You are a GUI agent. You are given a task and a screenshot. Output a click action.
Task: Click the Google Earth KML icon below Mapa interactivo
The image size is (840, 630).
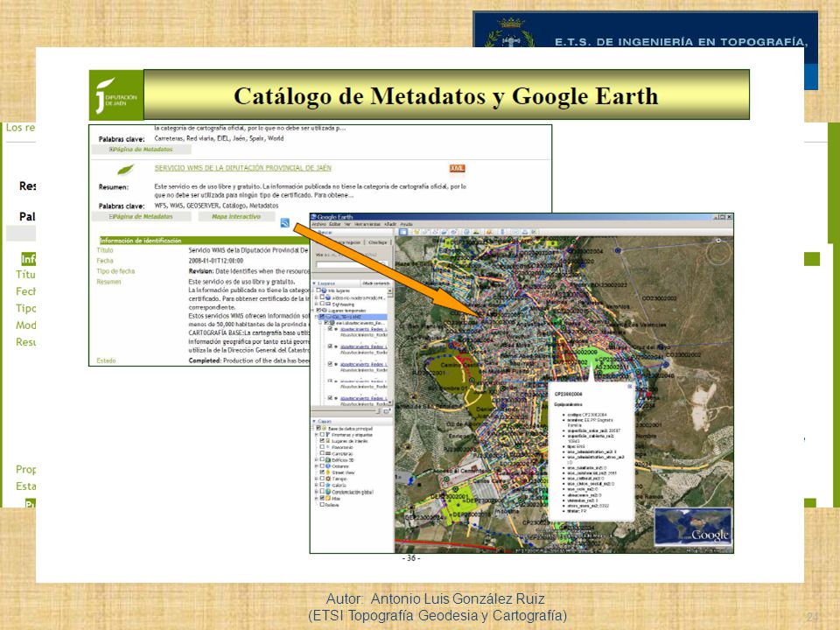285,223
